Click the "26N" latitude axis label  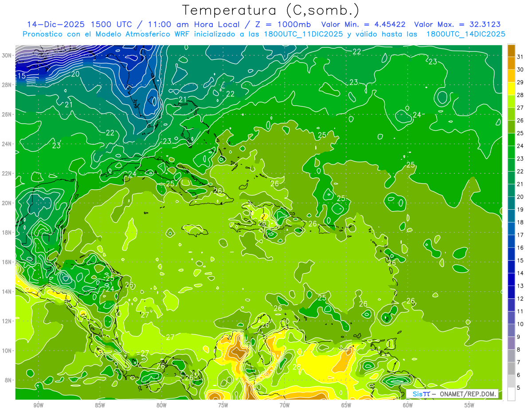coord(7,114)
